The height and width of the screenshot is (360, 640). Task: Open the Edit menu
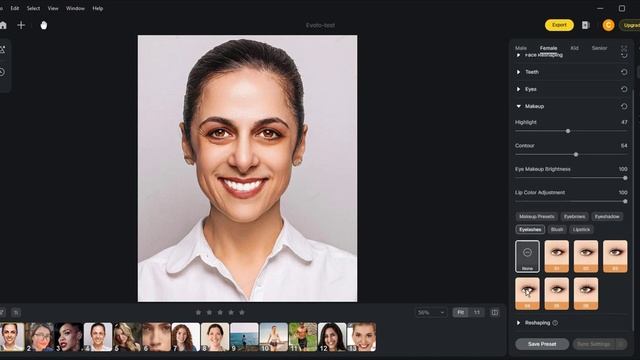[x=15, y=8]
